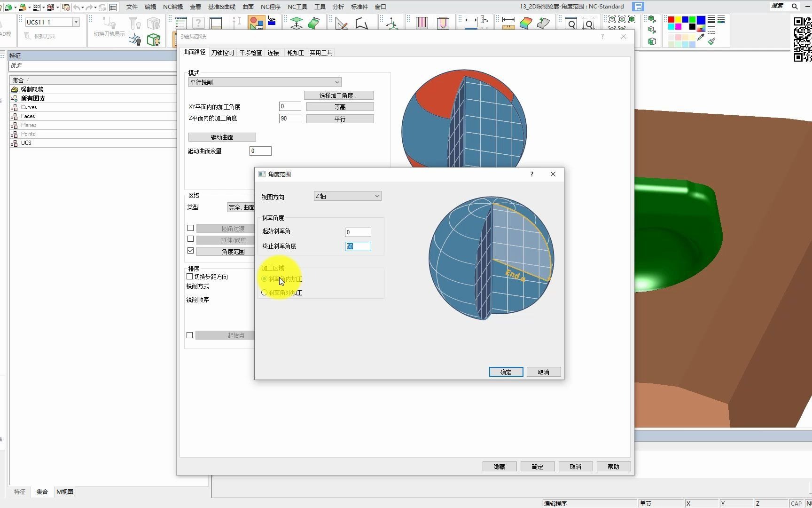
Task: Open the NC程序 menu
Action: tap(270, 7)
